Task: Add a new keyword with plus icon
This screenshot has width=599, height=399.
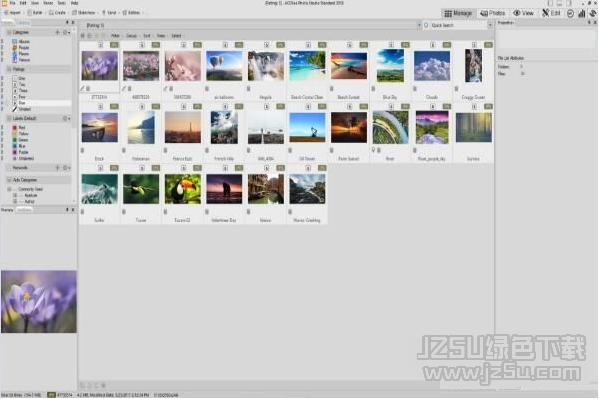Action: pyautogui.click(x=57, y=168)
